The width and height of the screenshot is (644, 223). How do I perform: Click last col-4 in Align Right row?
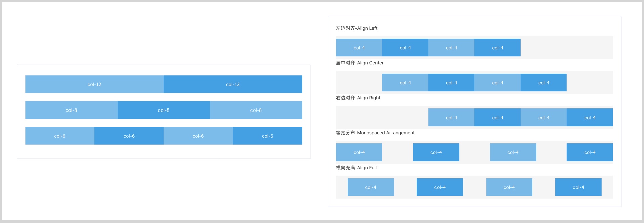590,118
